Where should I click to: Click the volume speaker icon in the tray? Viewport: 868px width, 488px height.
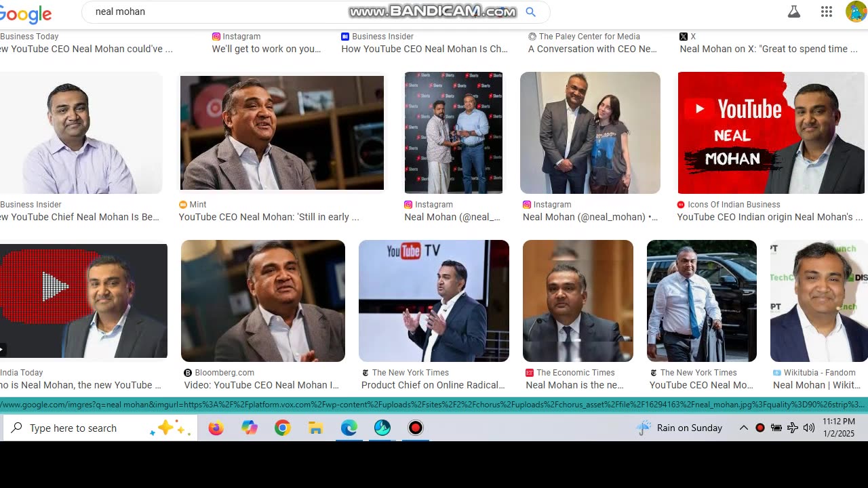point(808,428)
